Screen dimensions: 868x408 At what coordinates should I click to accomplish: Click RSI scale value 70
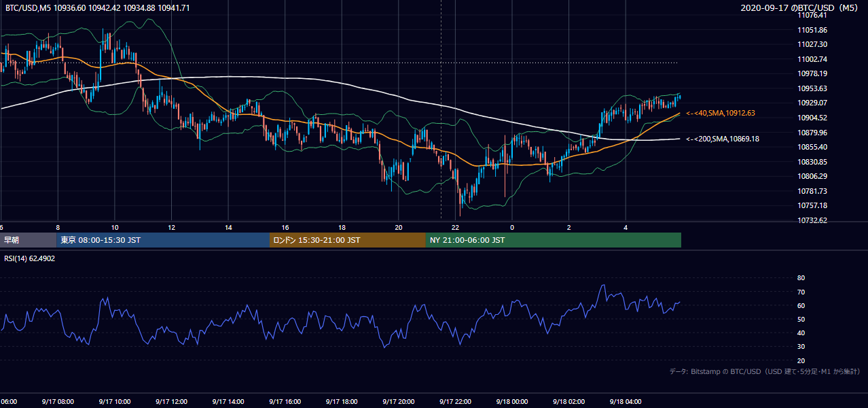tap(801, 292)
